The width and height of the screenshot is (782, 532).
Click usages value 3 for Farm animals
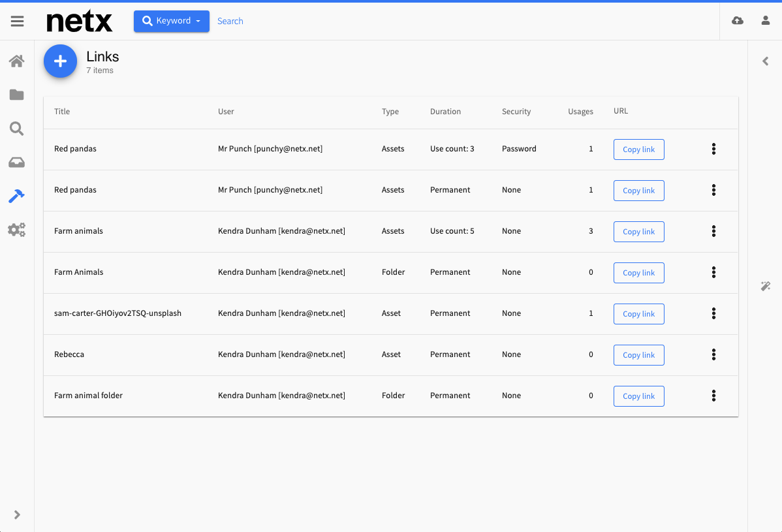[591, 231]
